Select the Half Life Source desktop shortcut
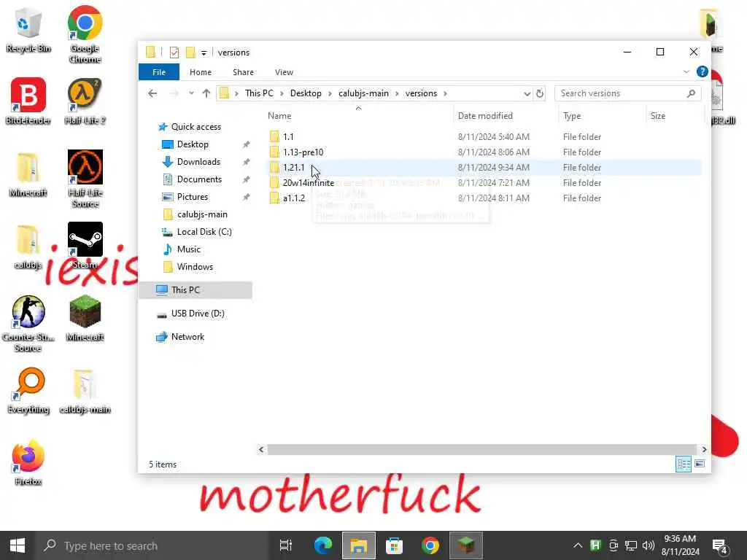Image resolution: width=747 pixels, height=560 pixels. (85, 179)
